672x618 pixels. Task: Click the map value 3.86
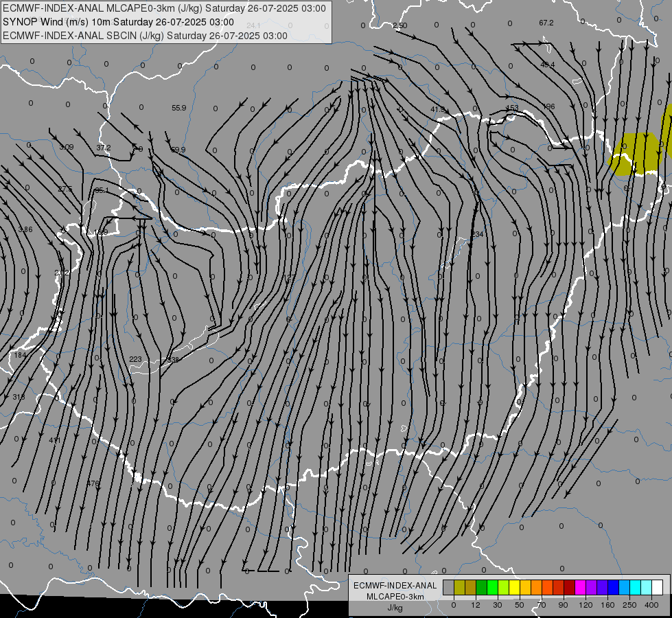(x=25, y=229)
